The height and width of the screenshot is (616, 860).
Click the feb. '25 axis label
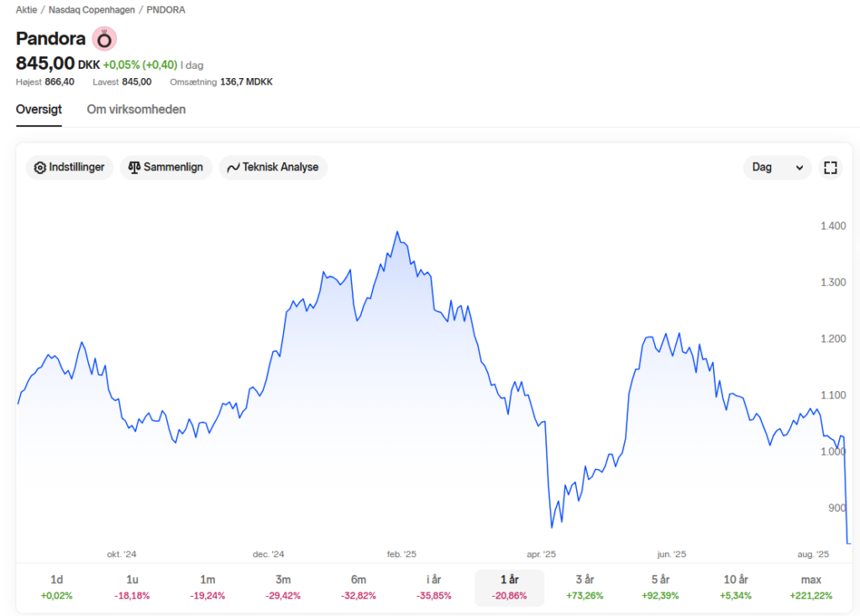pos(401,554)
